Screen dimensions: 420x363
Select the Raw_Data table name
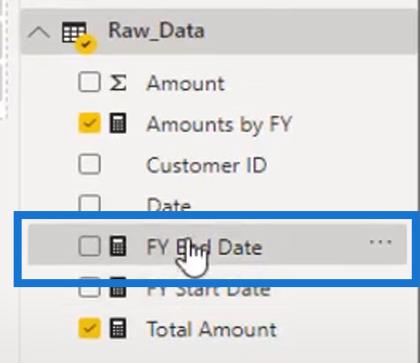click(156, 30)
